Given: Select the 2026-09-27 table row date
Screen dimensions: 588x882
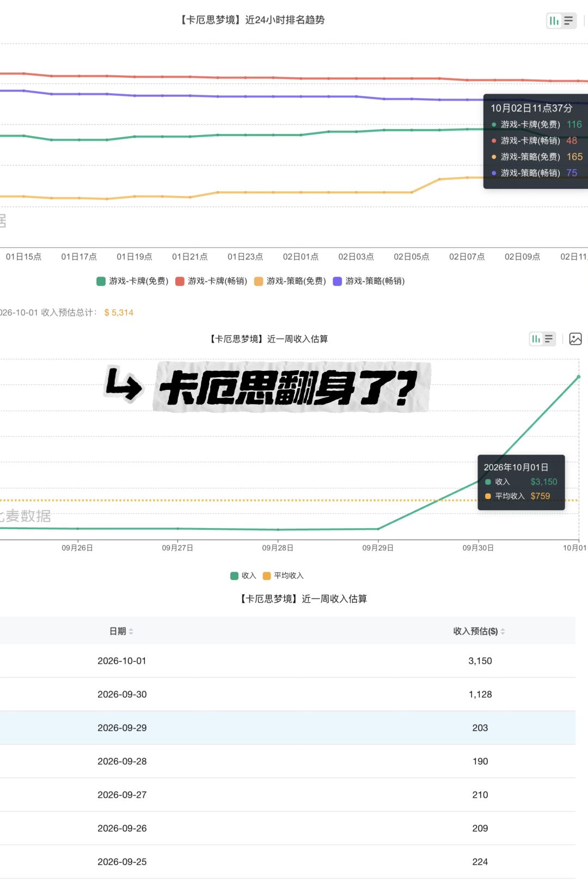Looking at the screenshot, I should (x=122, y=795).
